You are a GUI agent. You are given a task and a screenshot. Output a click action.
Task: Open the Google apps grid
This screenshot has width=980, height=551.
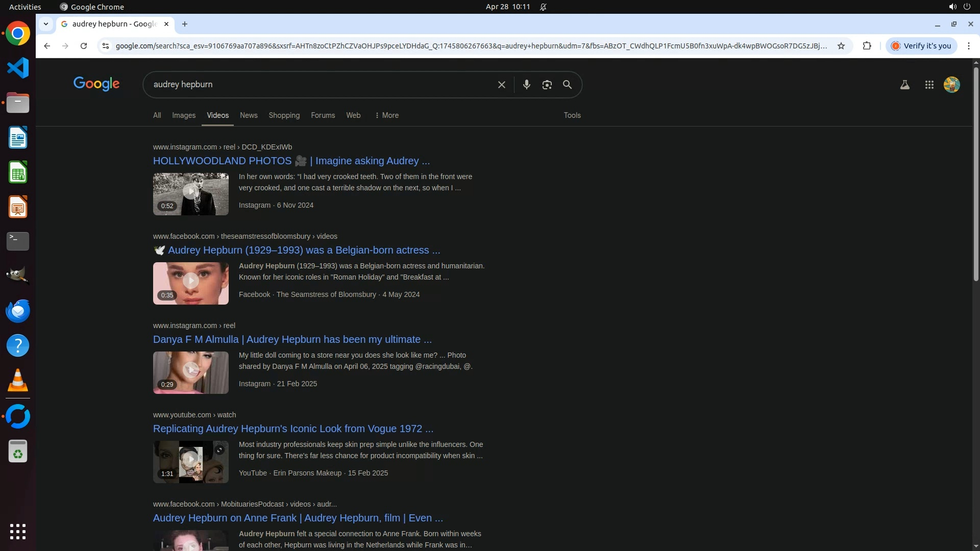pyautogui.click(x=929, y=85)
